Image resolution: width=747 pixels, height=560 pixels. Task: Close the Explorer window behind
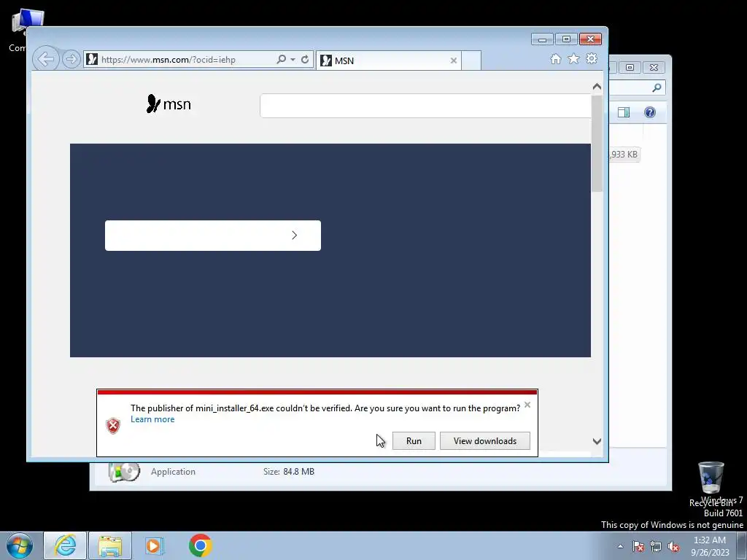click(654, 68)
